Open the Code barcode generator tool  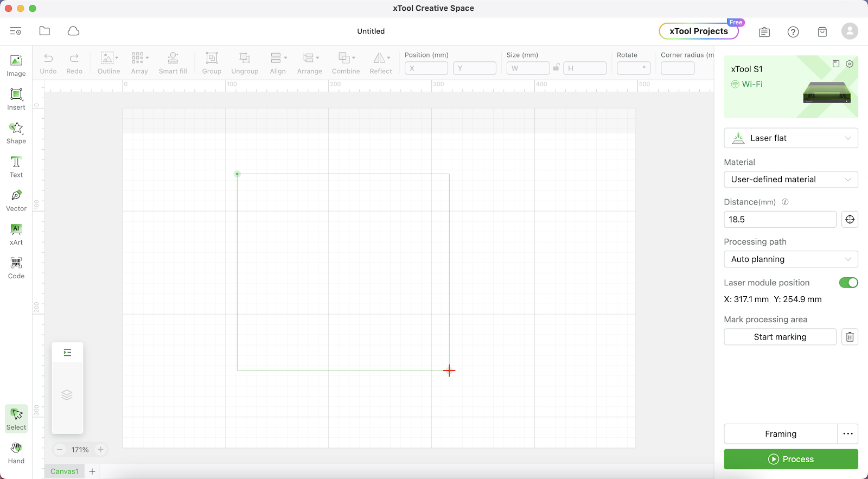click(x=16, y=268)
